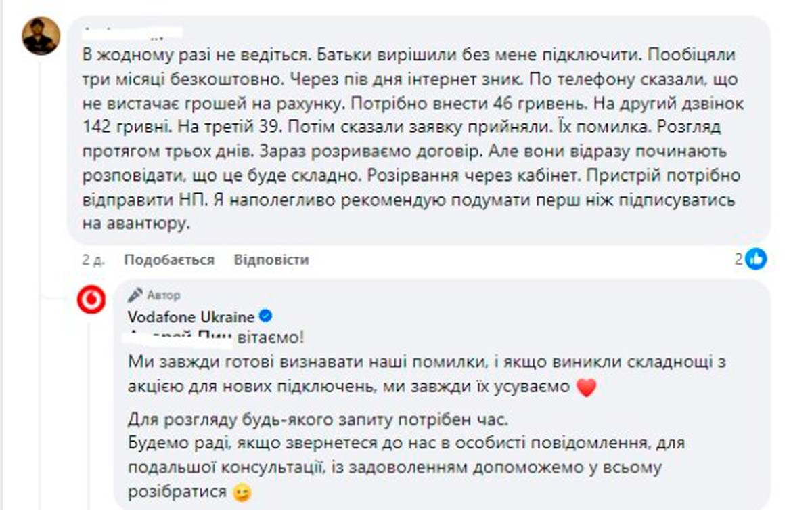Click the pencil icon beside "Автор"
812x510 pixels.
click(x=135, y=295)
